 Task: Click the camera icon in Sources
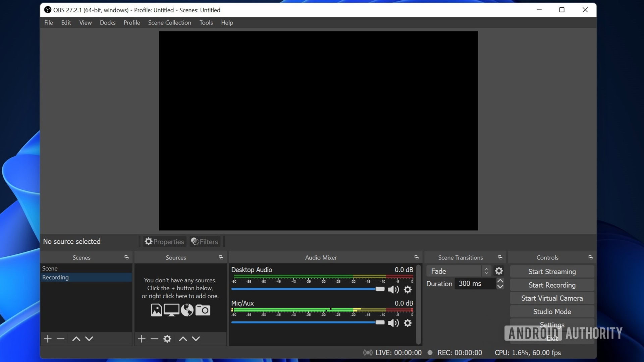[203, 310]
